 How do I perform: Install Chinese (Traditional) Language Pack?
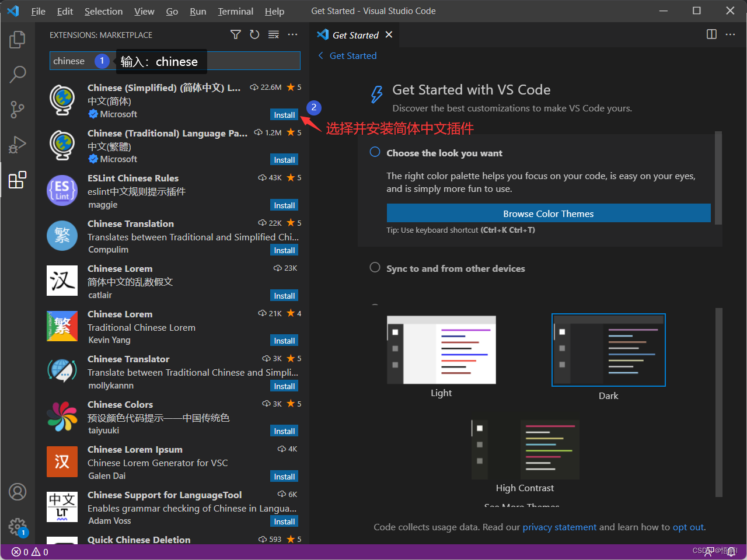pos(284,160)
